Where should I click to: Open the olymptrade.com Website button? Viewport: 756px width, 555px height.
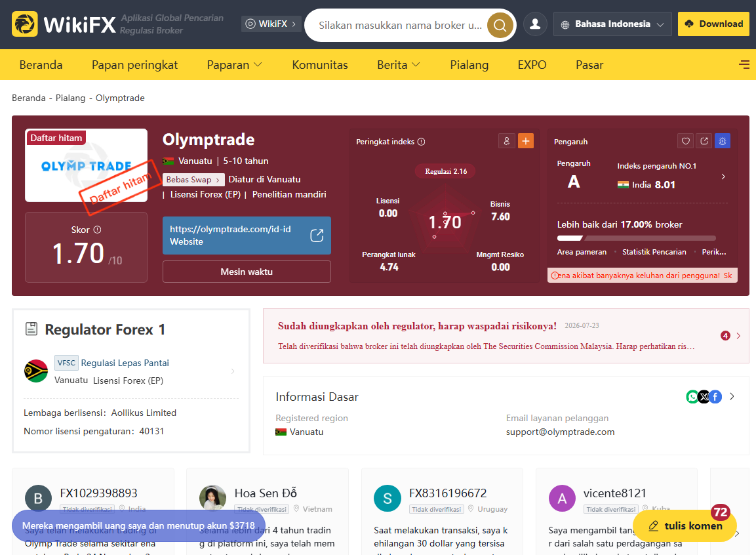coord(247,236)
